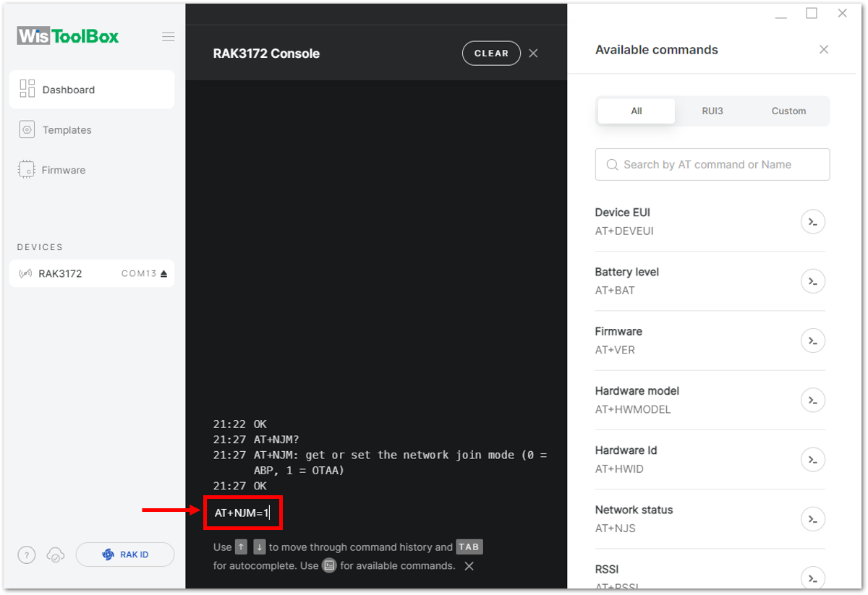Click the 'Network status' command name
868x595 pixels.
coord(634,510)
